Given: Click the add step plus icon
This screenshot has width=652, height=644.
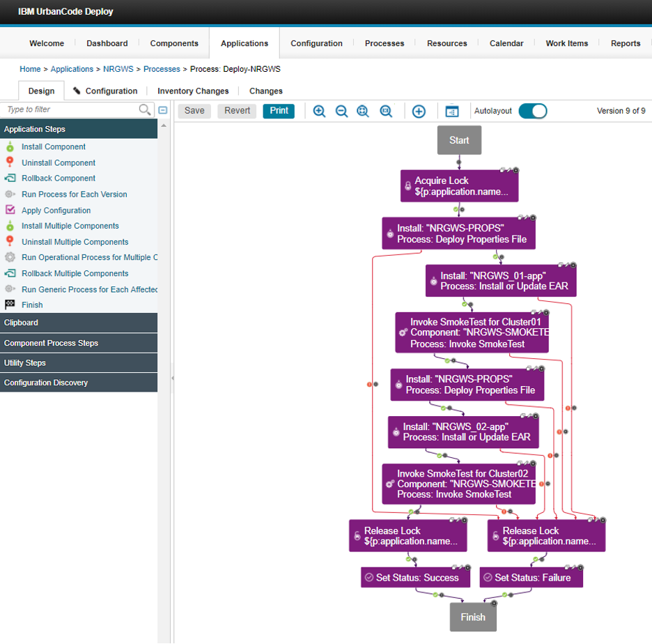Looking at the screenshot, I should coord(419,111).
